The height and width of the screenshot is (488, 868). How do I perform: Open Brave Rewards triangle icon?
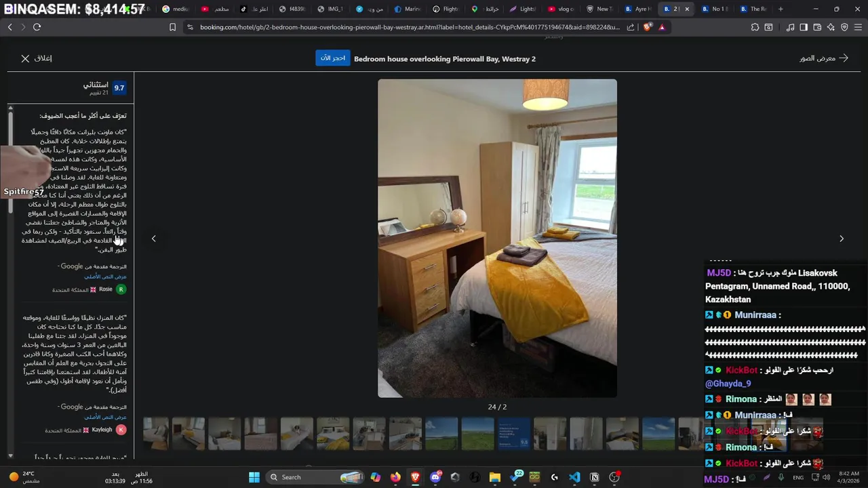[x=662, y=27]
